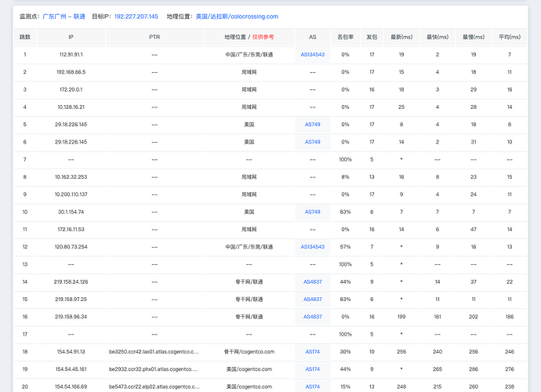
Task: Open AS174 link in hop 19 row
Action: [x=313, y=369]
